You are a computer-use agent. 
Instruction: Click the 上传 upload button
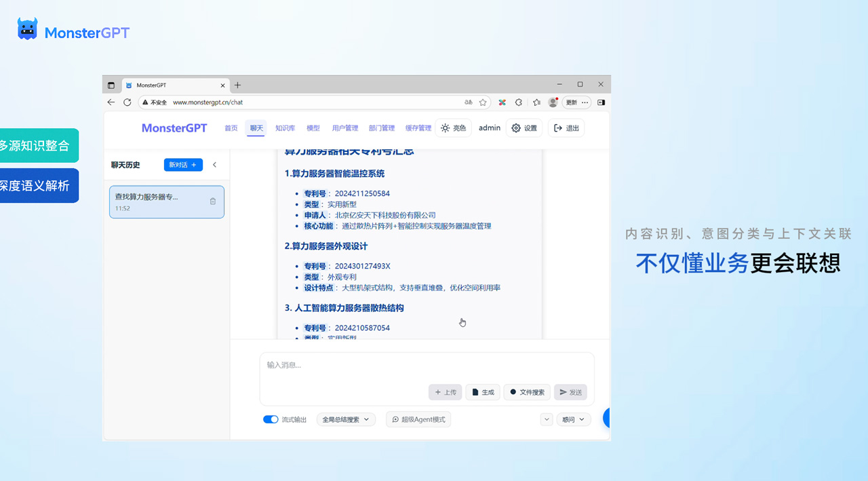click(445, 392)
